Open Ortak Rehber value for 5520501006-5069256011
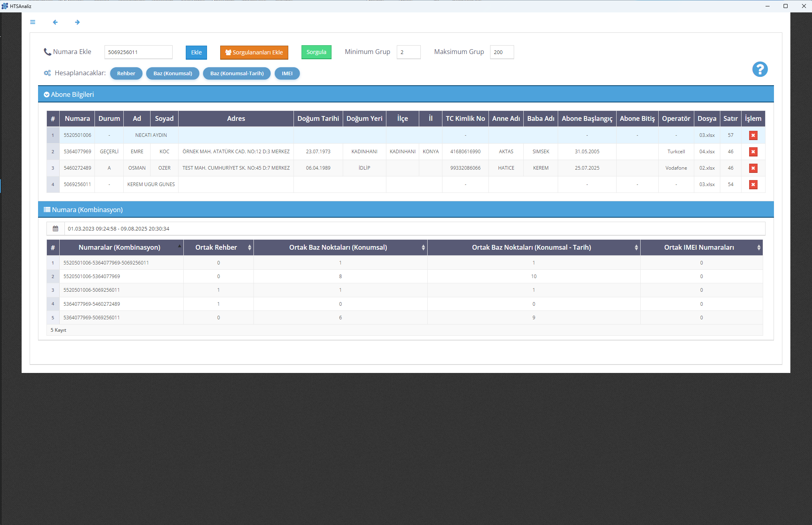812x525 pixels. (218, 290)
